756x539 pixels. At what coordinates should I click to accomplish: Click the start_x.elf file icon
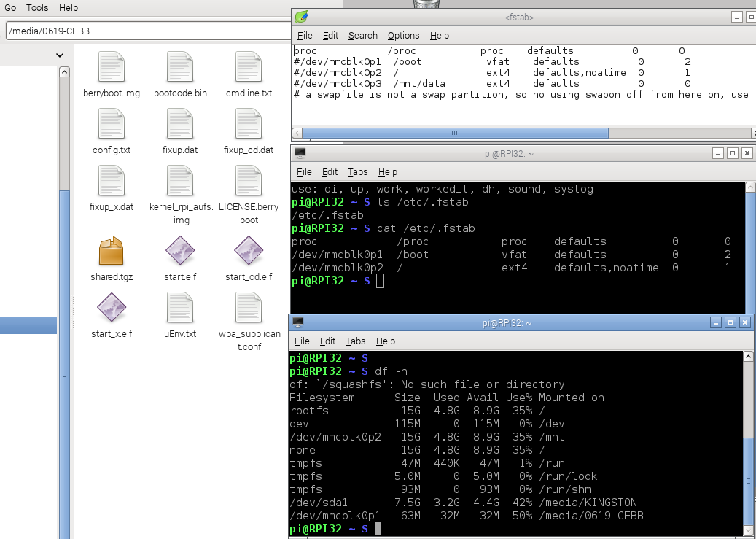(x=111, y=309)
